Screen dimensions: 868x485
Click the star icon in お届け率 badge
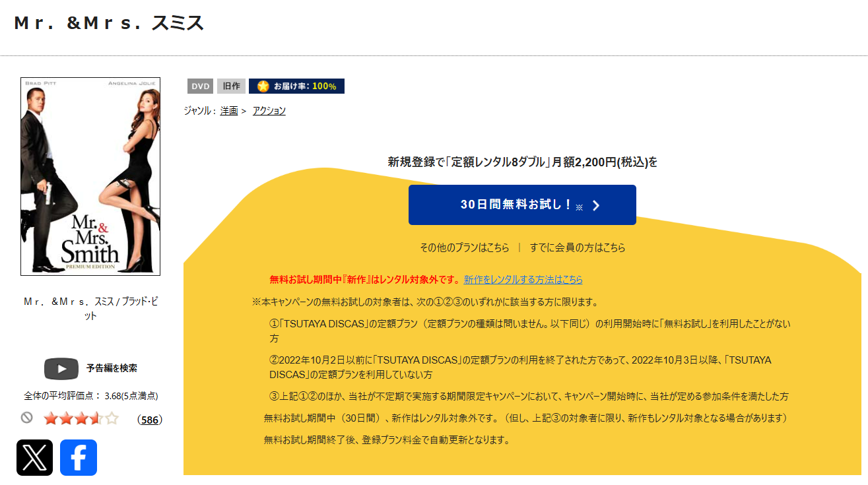pos(263,86)
